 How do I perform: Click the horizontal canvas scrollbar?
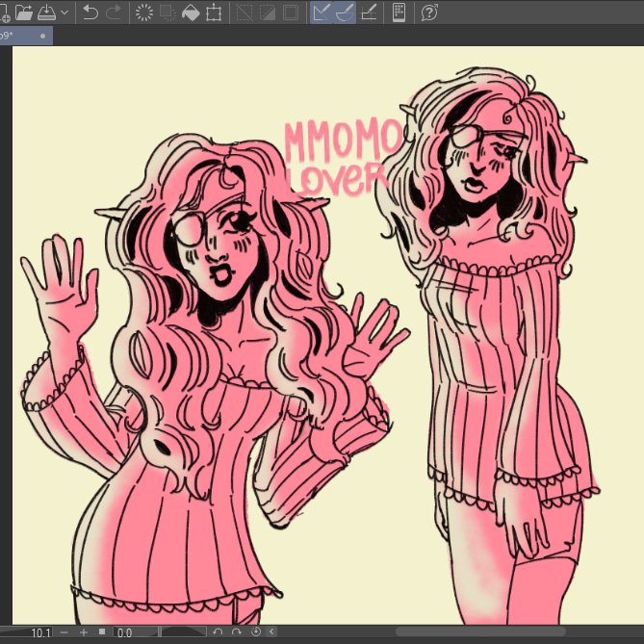pos(480,631)
